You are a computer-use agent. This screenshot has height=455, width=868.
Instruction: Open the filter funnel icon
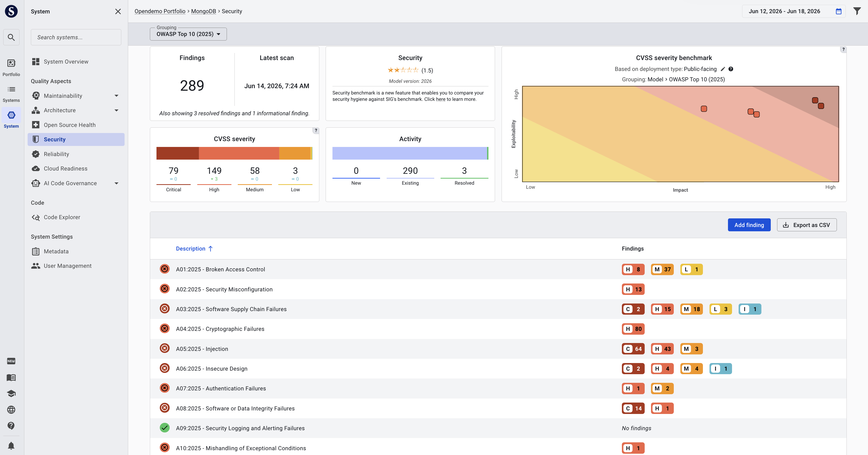[x=857, y=11]
